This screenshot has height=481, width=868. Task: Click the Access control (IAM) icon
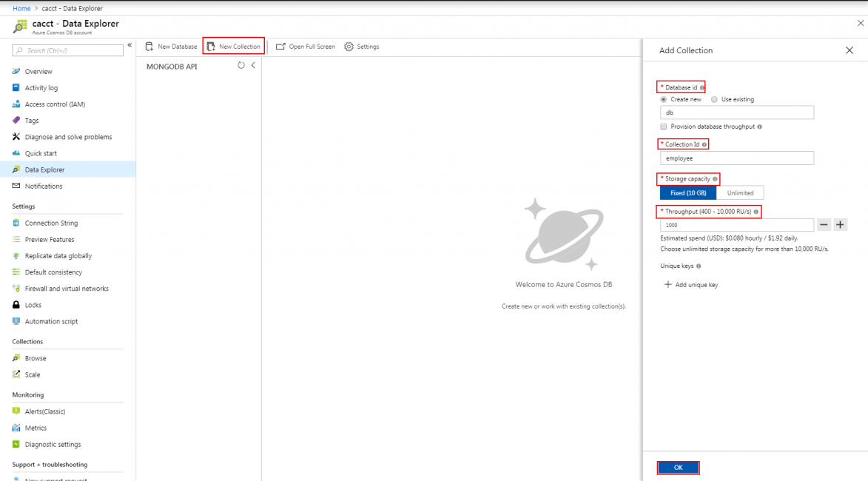click(16, 104)
